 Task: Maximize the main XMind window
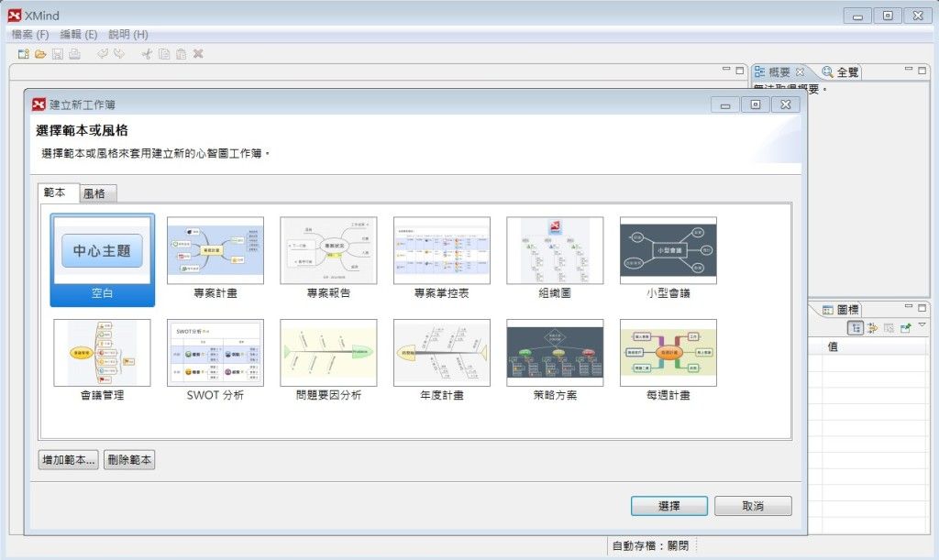pos(888,16)
